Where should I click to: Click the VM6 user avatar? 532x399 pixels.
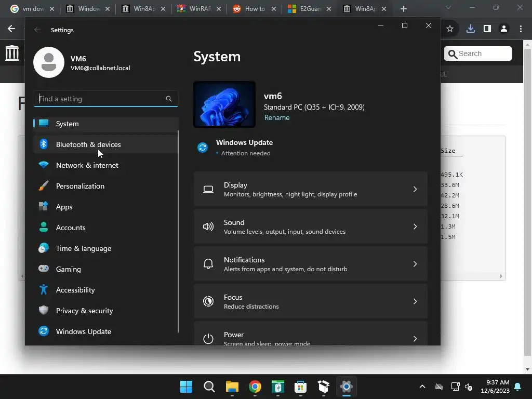tap(49, 62)
